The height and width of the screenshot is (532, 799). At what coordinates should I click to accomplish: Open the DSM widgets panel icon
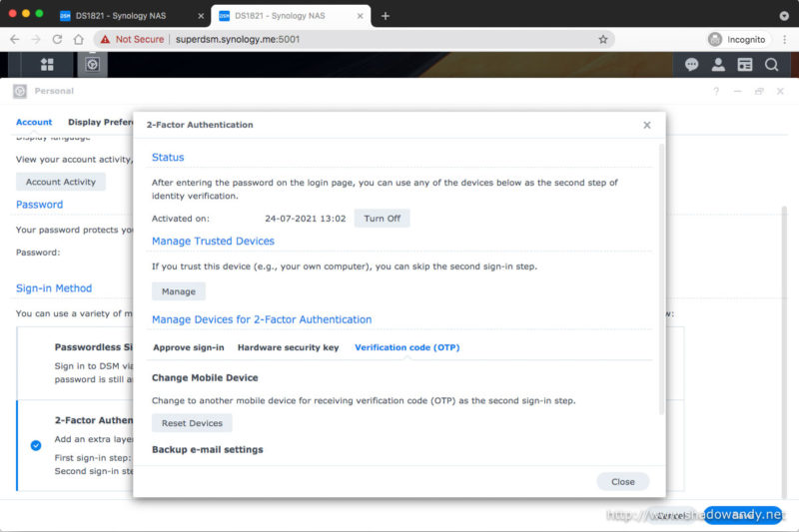744,64
